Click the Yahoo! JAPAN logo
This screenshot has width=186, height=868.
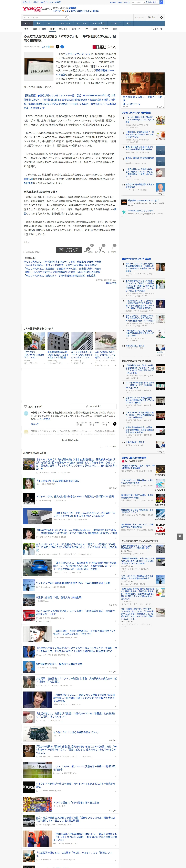[x=31, y=9]
